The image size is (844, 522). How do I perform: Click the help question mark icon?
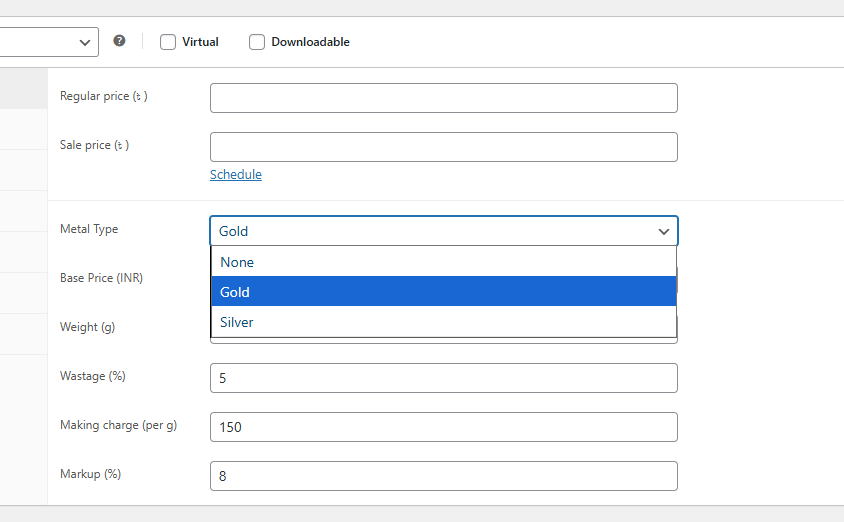tap(120, 41)
